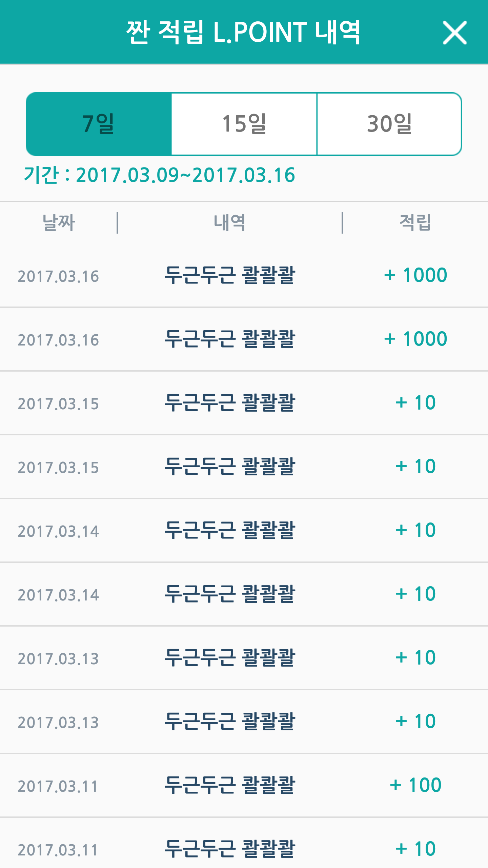Click the 날짜 column header

[x=59, y=223]
